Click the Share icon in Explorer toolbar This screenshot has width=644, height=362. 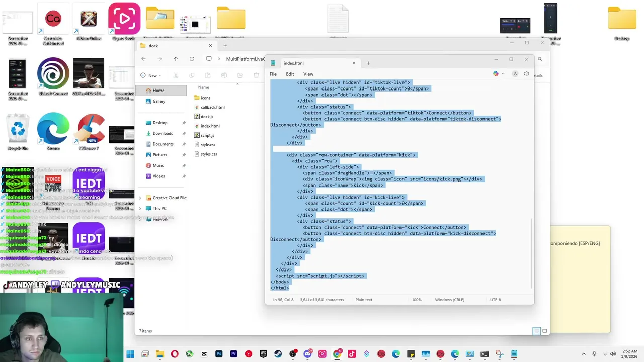pyautogui.click(x=240, y=75)
